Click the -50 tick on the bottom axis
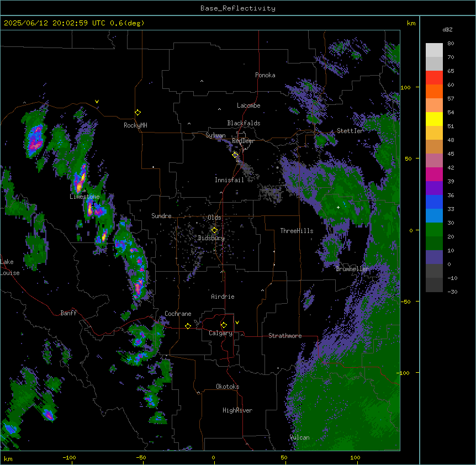The image size is (476, 465). tap(141, 457)
